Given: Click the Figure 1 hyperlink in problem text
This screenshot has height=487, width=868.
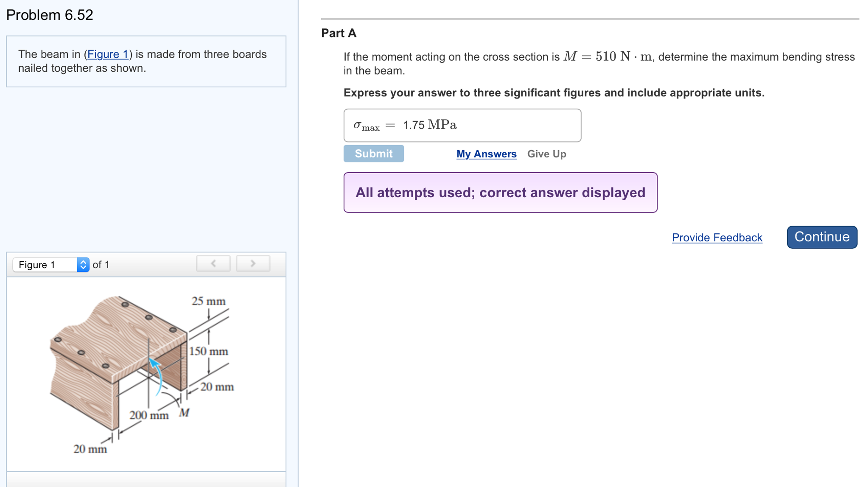Looking at the screenshot, I should [108, 54].
